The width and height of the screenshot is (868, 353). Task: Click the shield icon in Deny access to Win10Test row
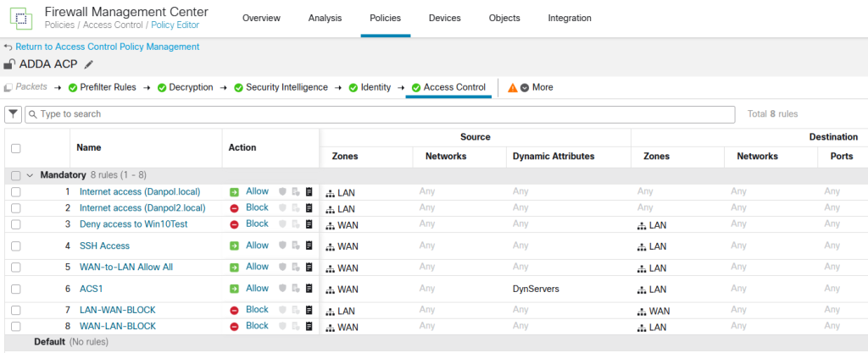pos(282,223)
